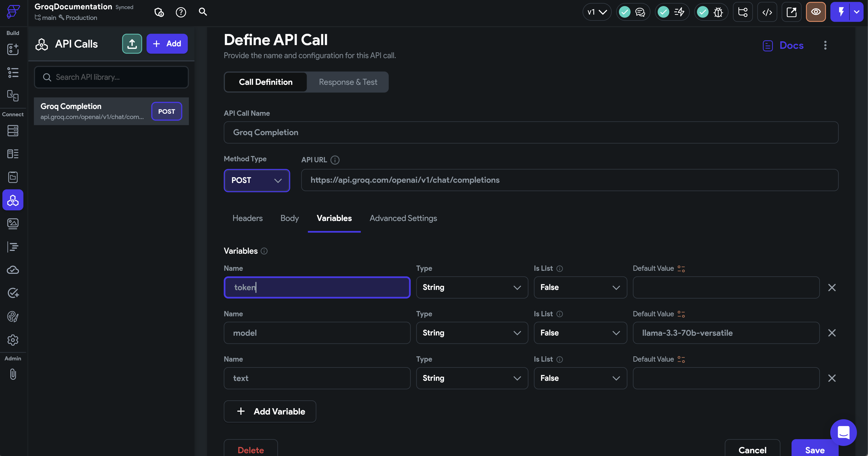Switch to the Response & Test tab
This screenshot has height=456, width=868.
click(348, 82)
